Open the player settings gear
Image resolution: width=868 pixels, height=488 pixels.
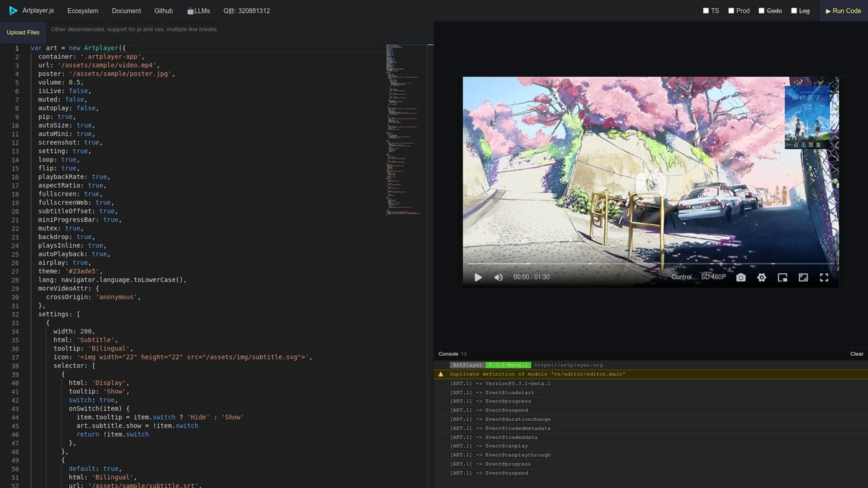click(761, 277)
